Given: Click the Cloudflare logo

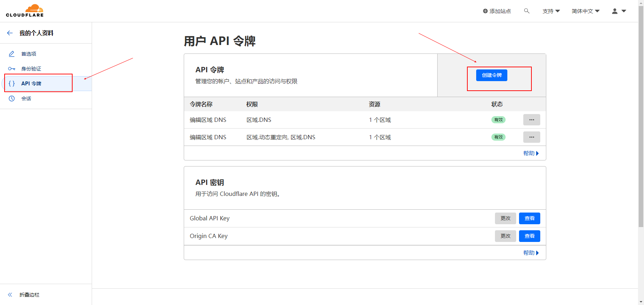Looking at the screenshot, I should (25, 11).
